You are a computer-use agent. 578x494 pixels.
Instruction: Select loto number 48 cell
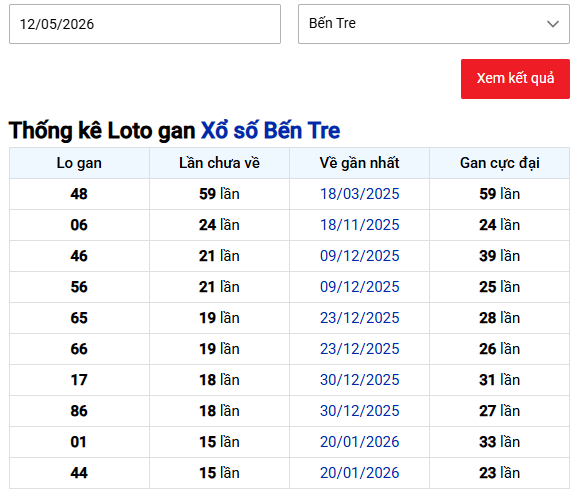click(x=79, y=194)
